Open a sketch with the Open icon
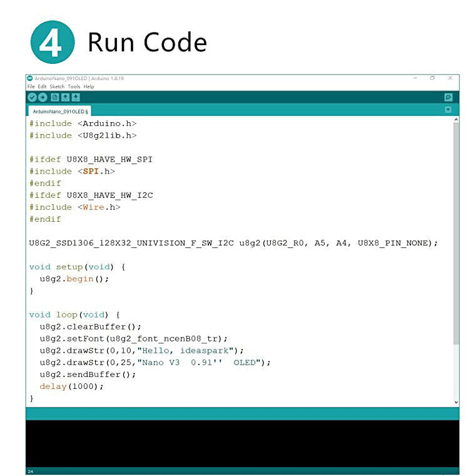473x476 pixels. 65,97
